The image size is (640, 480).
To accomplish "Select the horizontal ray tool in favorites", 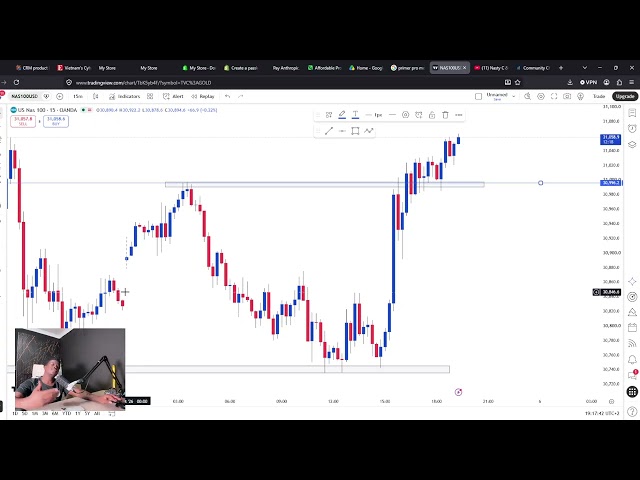I will coord(342,131).
